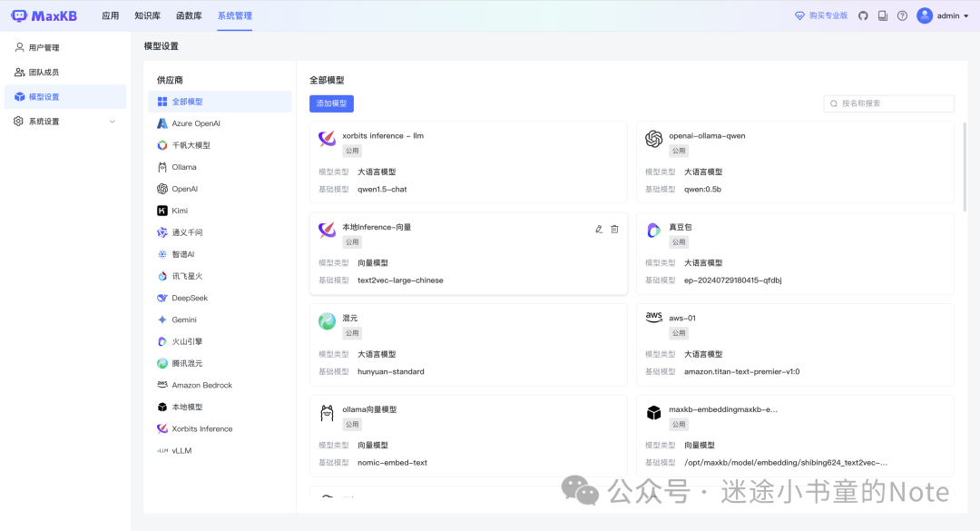Click base model ep-20240729180415-qfdbj
Screen dimensions: 980x531
pos(732,280)
